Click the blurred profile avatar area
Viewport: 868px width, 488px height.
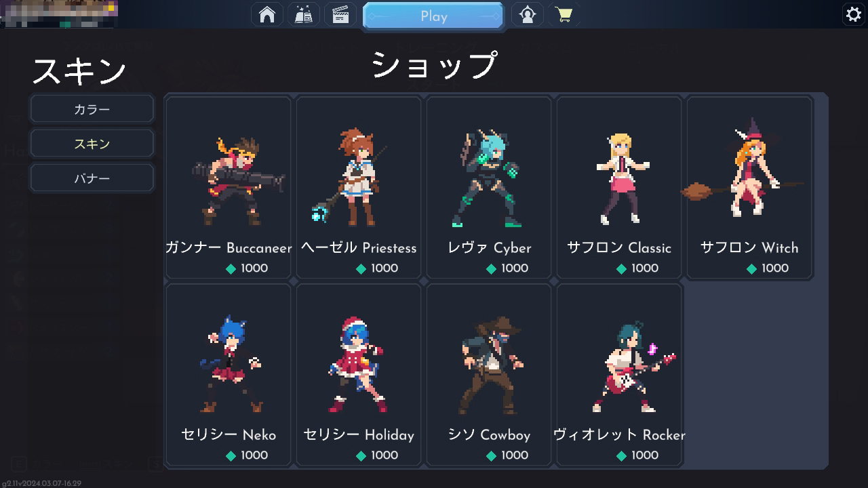coord(60,14)
